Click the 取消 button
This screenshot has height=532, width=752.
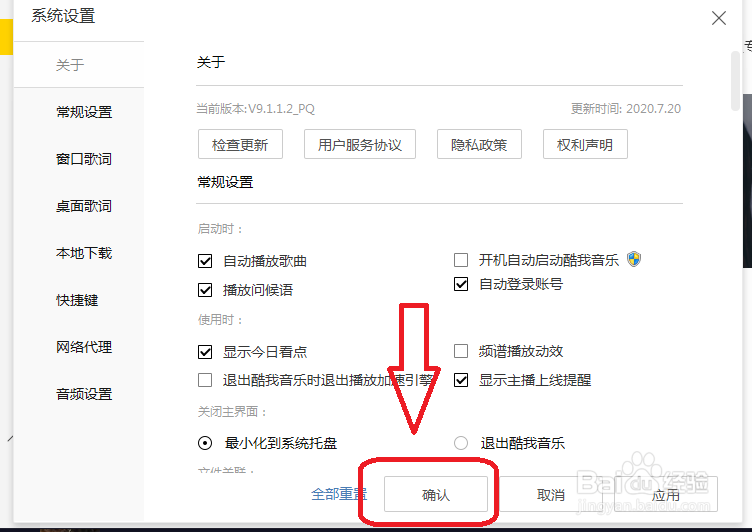tap(551, 494)
